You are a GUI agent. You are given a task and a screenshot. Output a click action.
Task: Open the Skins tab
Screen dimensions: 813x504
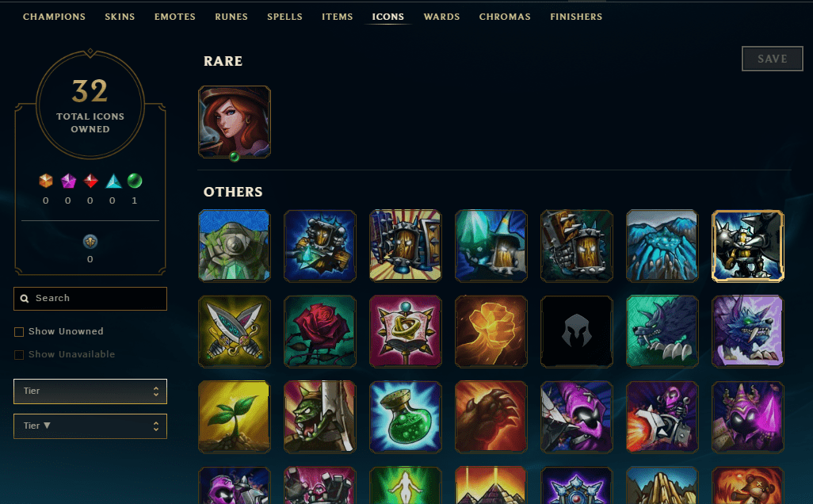(120, 17)
